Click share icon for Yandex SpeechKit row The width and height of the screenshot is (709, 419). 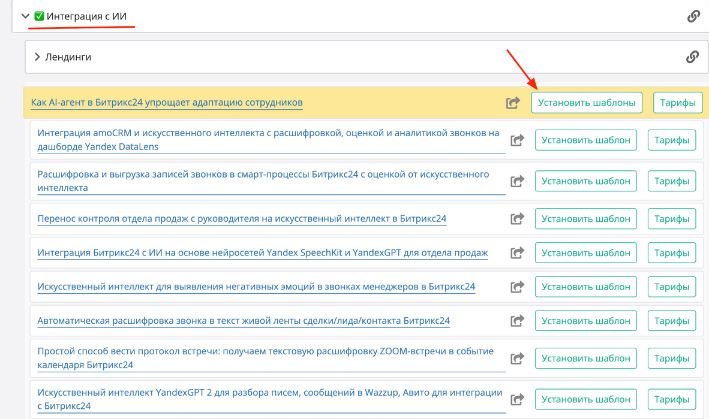517,254
